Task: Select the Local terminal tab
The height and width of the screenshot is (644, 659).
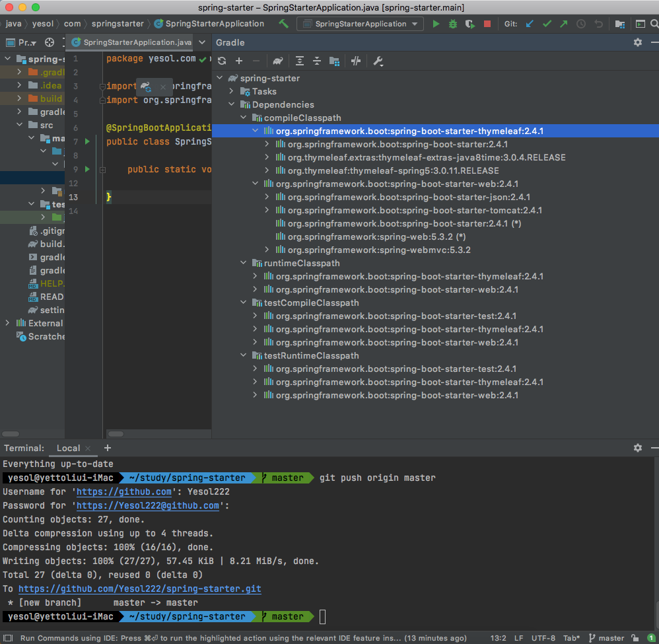Action: [68, 448]
